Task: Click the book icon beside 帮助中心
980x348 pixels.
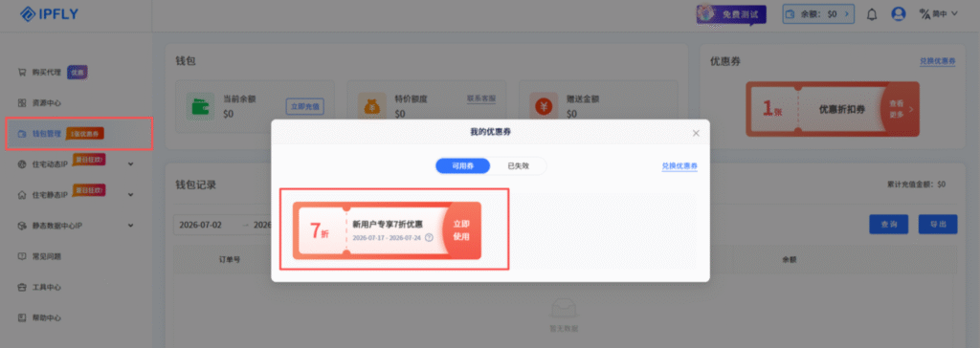Action: click(x=21, y=317)
